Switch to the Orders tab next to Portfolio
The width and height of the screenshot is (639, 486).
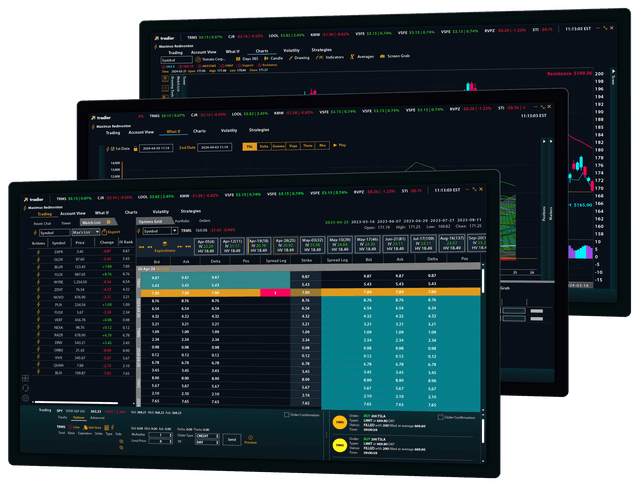[x=205, y=221]
